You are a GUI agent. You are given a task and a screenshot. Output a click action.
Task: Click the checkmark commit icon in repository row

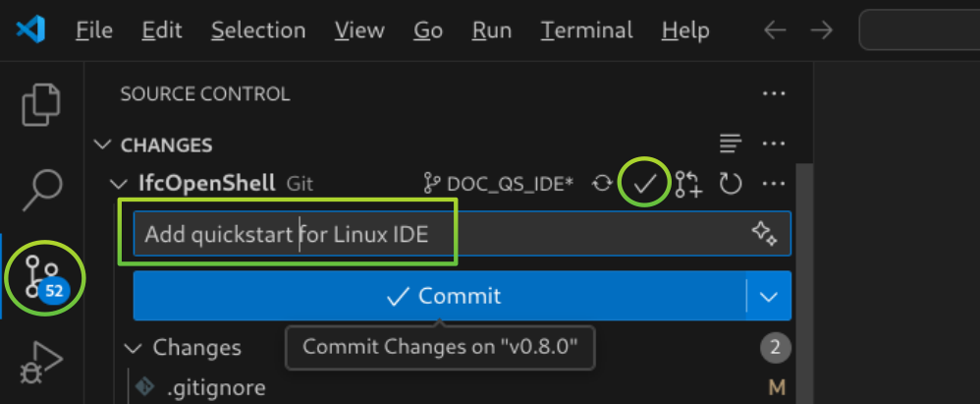pos(645,184)
